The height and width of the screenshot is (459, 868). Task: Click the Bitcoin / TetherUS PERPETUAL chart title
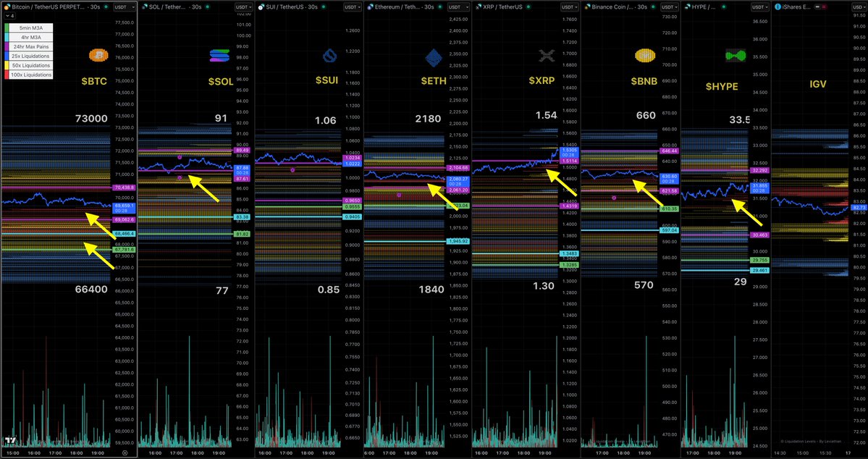coord(49,6)
